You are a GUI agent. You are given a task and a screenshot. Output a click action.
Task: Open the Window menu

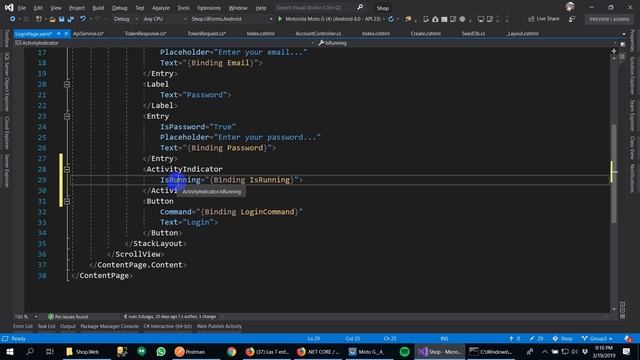pos(238,8)
